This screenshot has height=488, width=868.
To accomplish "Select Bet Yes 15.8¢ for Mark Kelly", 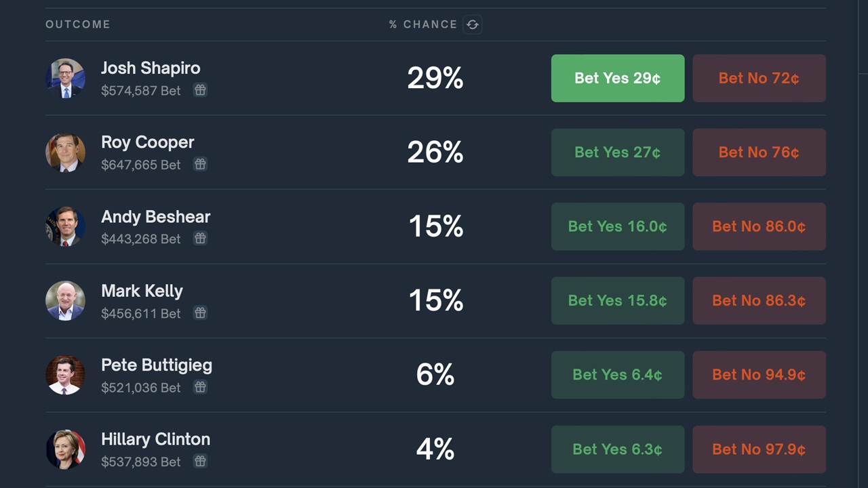I will pyautogui.click(x=617, y=300).
